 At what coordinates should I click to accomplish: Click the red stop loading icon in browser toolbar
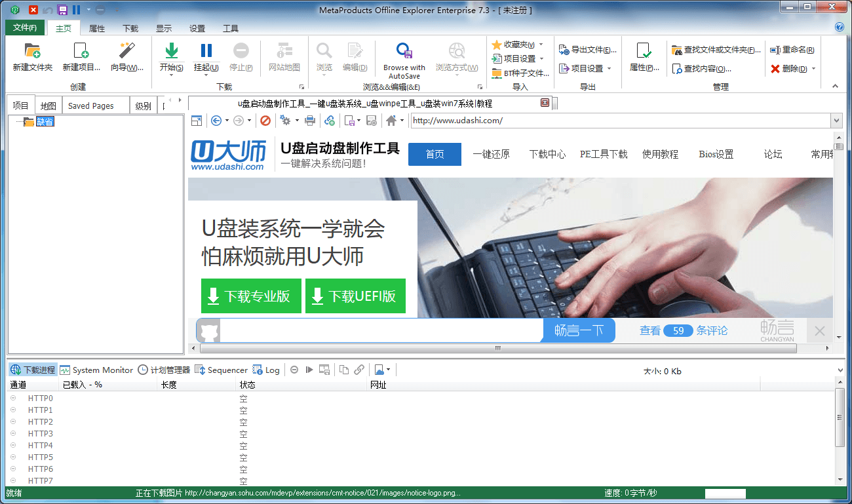[265, 121]
